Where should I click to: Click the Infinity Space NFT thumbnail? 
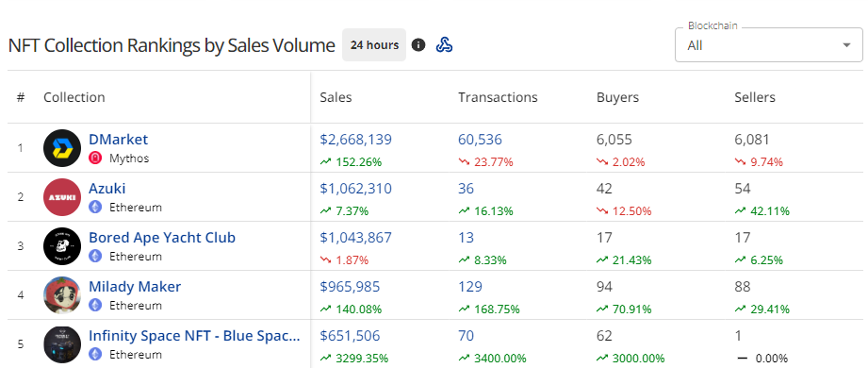click(62, 344)
